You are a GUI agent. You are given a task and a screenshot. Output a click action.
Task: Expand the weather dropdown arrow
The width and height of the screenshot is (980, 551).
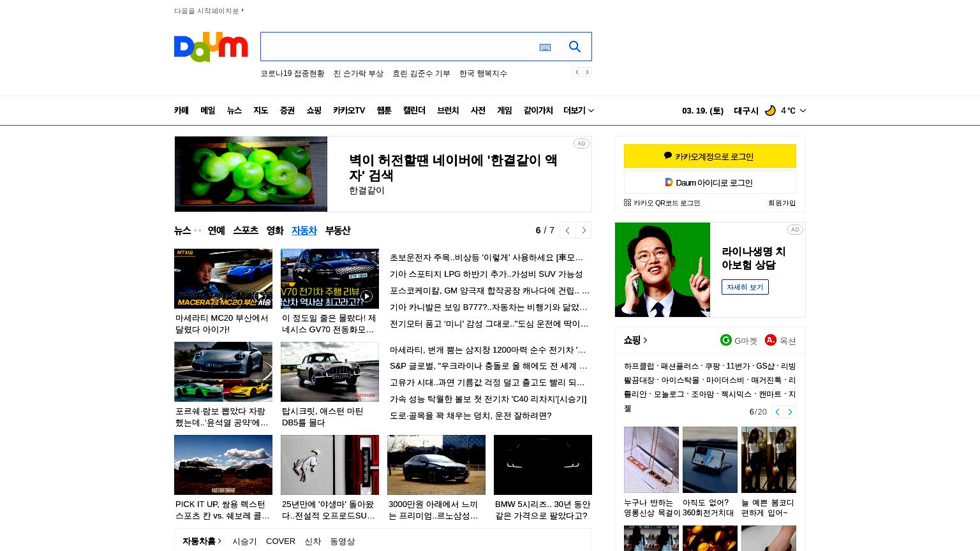coord(803,110)
